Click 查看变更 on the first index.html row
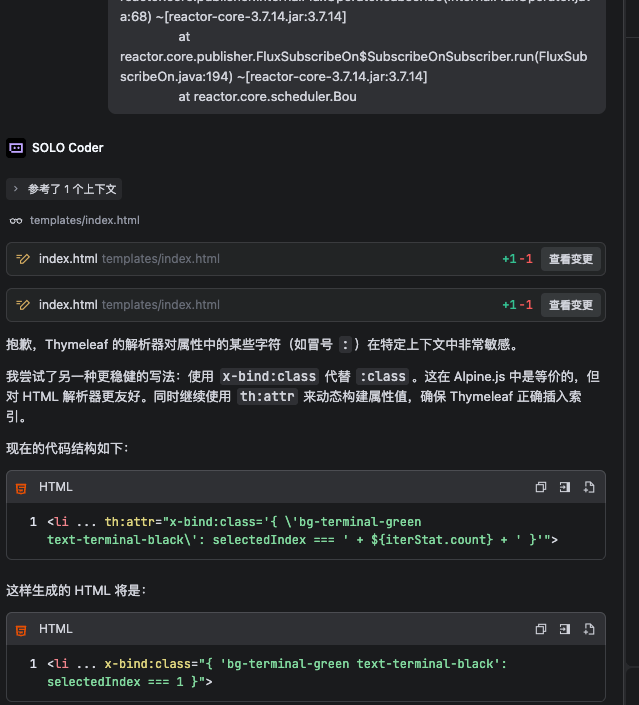 point(571,259)
